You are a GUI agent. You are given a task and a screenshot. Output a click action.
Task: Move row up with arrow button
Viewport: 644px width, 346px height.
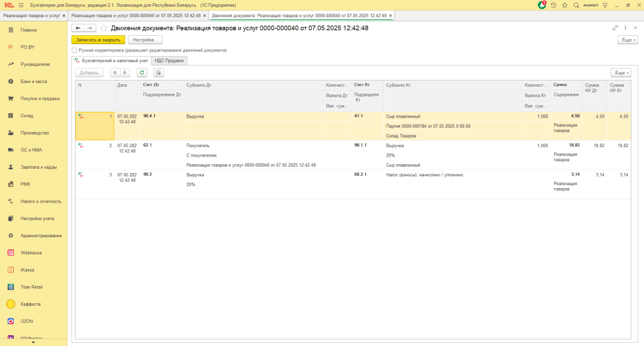[115, 73]
